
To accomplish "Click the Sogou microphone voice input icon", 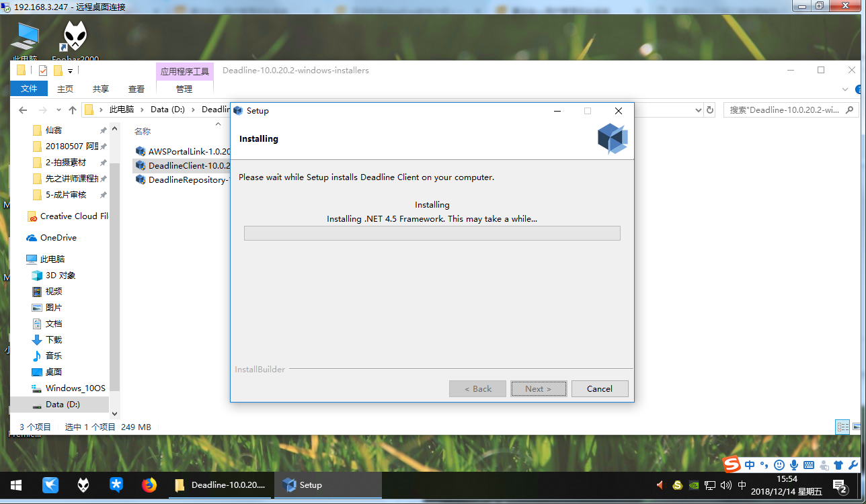I will pos(794,465).
